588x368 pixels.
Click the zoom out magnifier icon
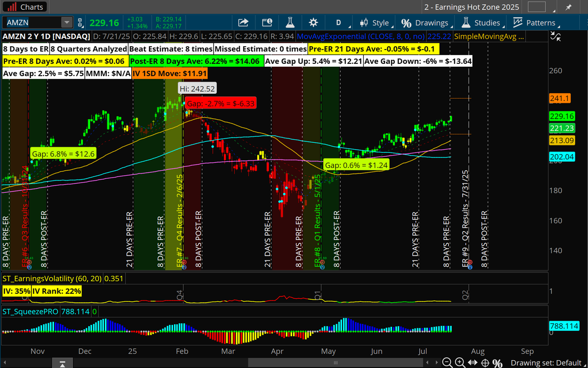pos(447,363)
